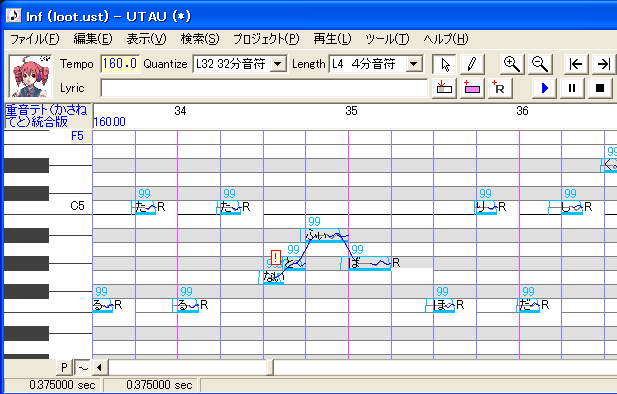This screenshot has height=394, width=617.
Task: Click the F5 piano key label
Action: [77, 136]
